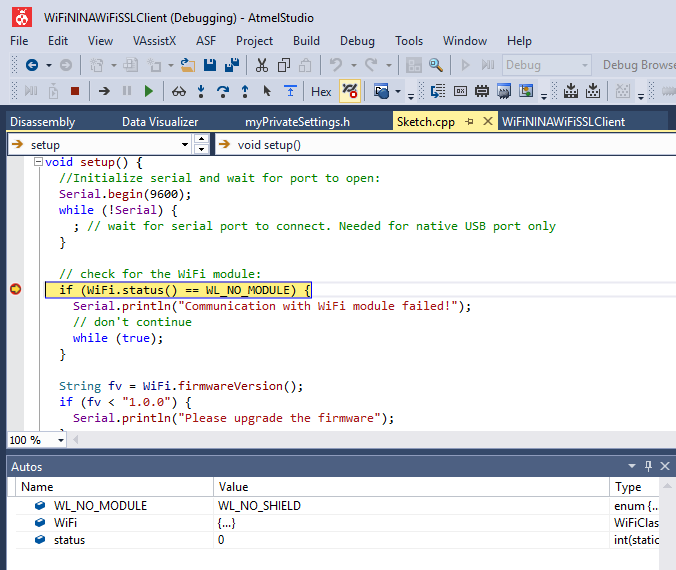This screenshot has width=676, height=570.
Task: Open the Build menu
Action: [x=307, y=41]
